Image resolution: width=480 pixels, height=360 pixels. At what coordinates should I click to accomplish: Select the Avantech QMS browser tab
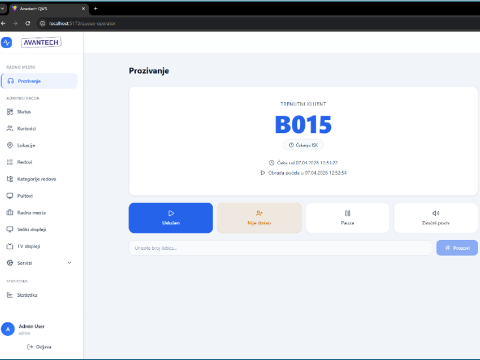[49, 9]
